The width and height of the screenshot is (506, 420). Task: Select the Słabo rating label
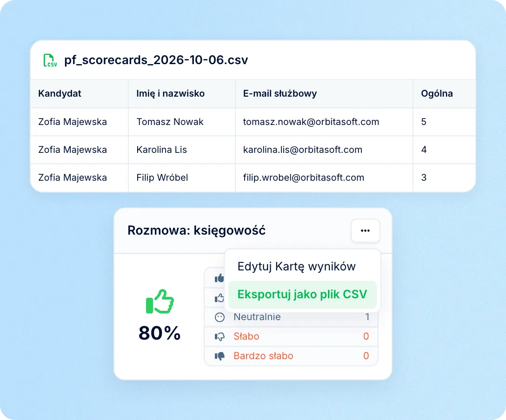coord(246,336)
